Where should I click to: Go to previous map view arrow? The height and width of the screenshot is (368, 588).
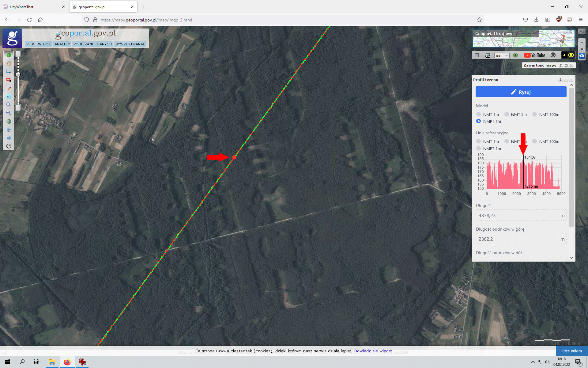pos(9,130)
